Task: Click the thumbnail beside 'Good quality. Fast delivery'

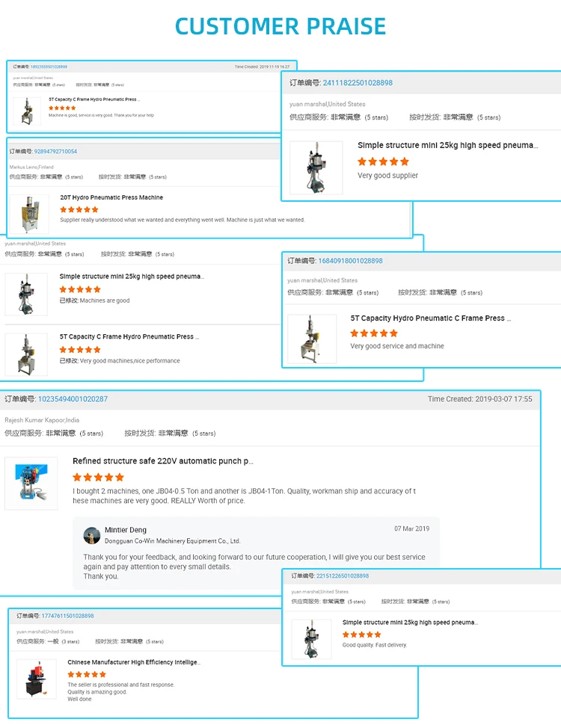Action: pos(311,639)
